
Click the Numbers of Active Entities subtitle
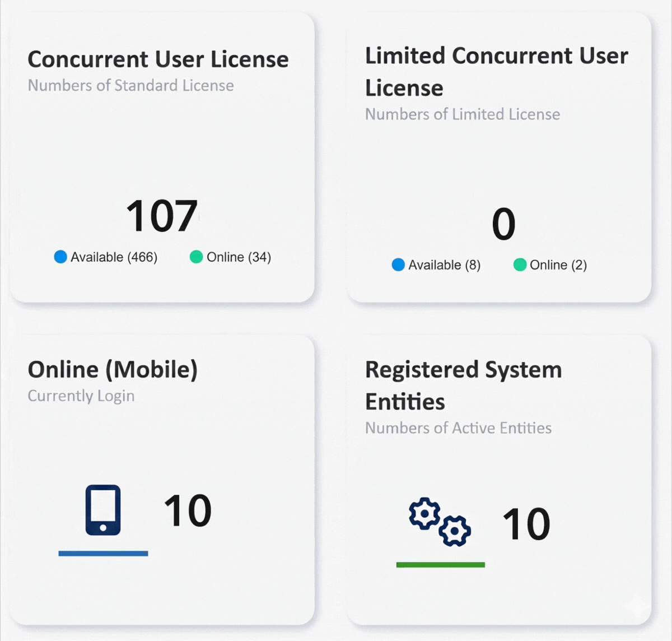(459, 428)
